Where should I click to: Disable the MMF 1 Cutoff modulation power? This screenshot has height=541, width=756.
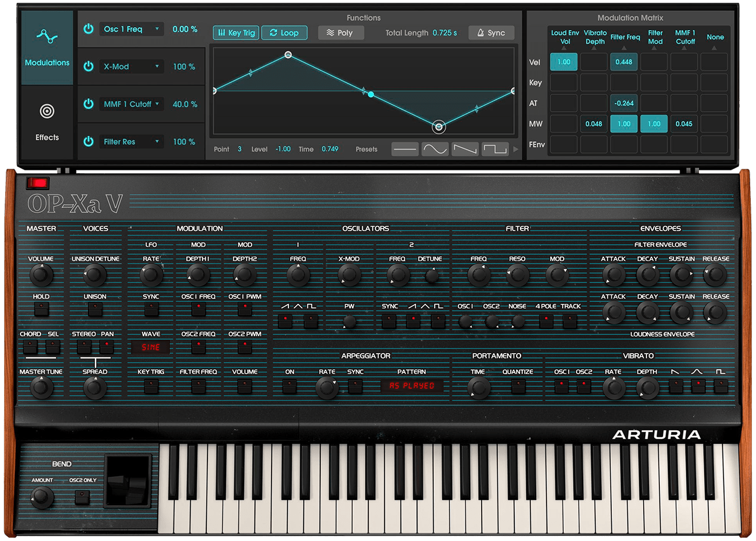89,104
